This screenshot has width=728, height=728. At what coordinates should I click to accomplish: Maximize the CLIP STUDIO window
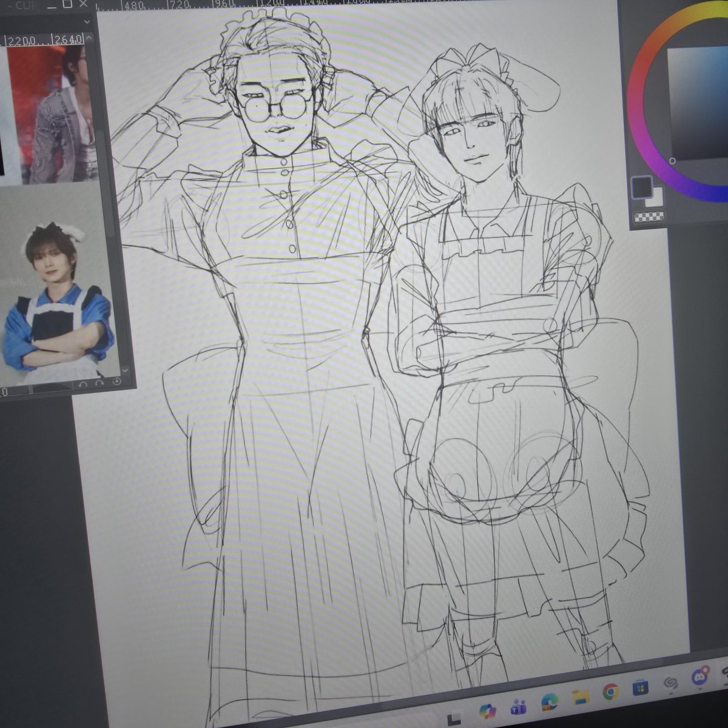(x=67, y=5)
